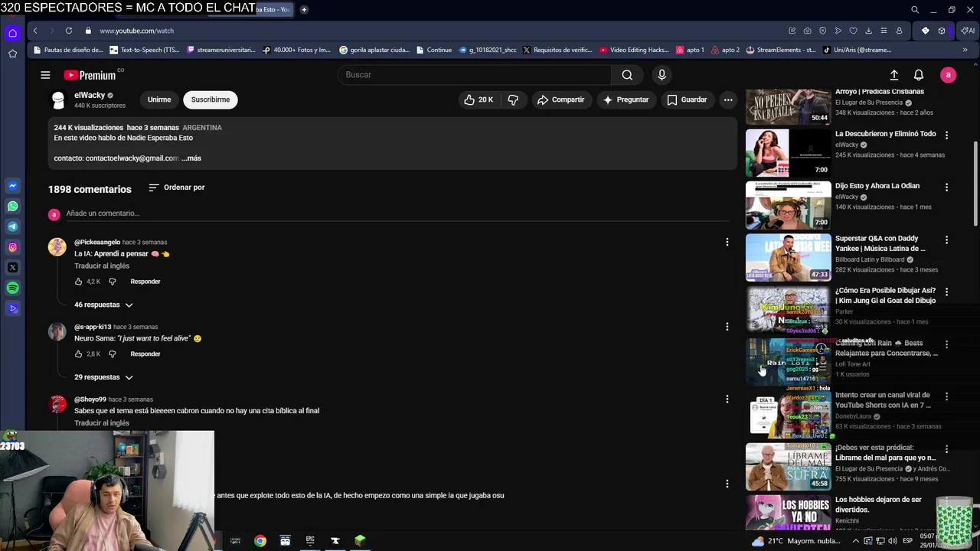Image resolution: width=980 pixels, height=551 pixels.
Task: Start voice search with the microphone icon
Action: [x=661, y=75]
